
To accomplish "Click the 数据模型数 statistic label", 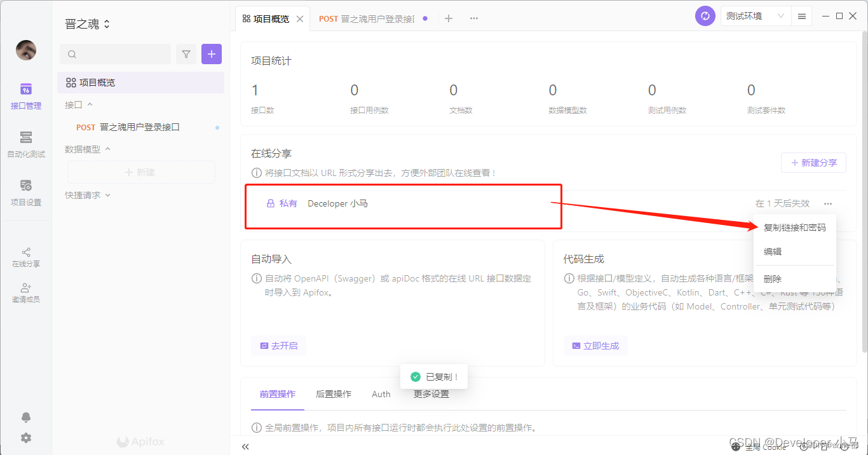I will point(567,110).
